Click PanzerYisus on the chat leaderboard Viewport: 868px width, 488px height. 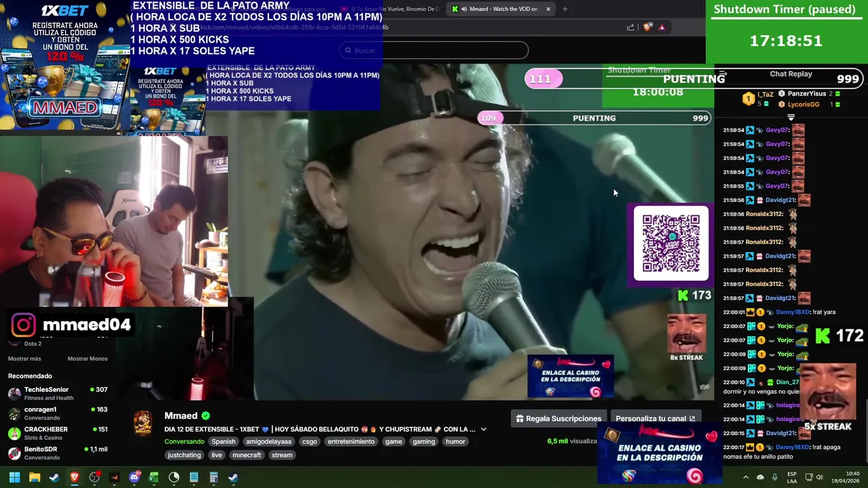(806, 94)
